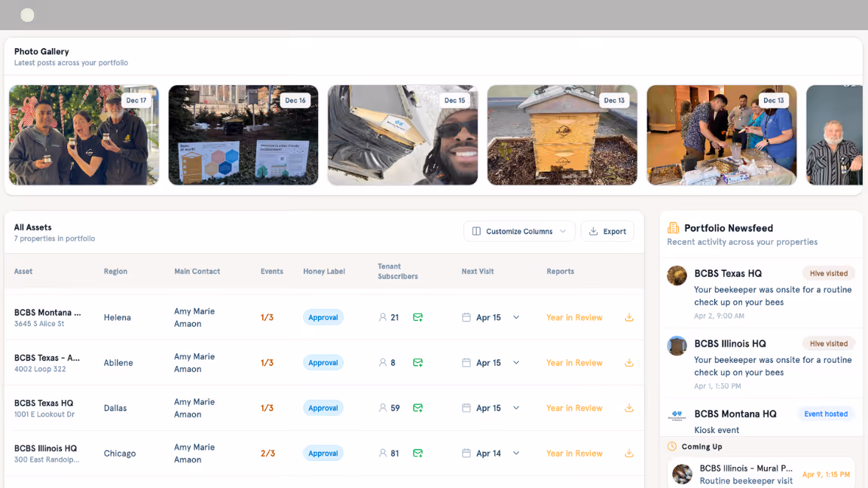Click the Hive visited tag for Texas HQ

point(829,273)
